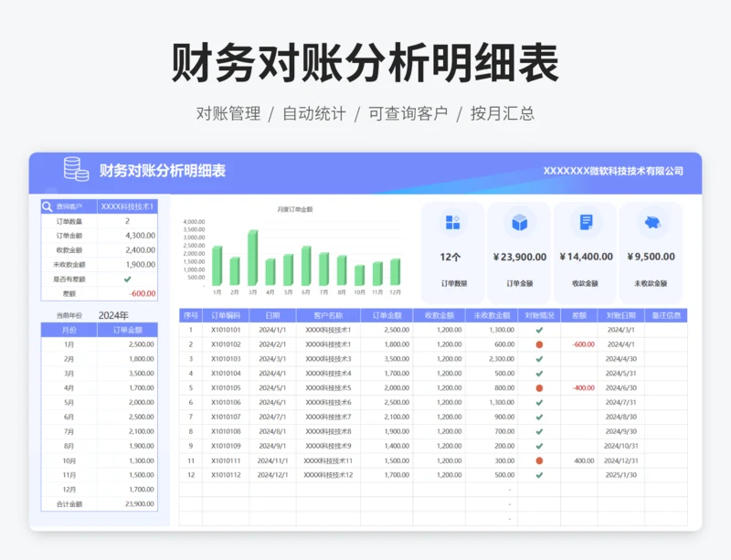Click the cube icon above ¥23,900.00

[519, 223]
